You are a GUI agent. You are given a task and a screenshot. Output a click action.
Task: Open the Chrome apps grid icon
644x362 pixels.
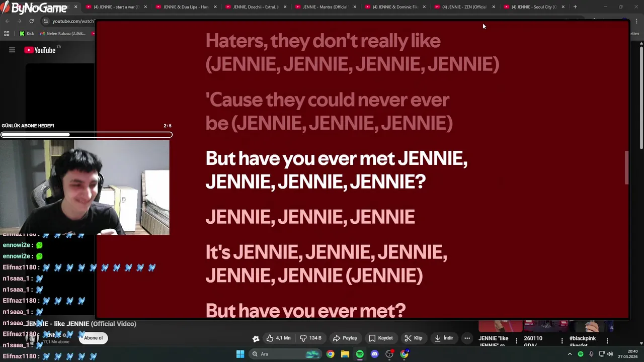click(7, 34)
